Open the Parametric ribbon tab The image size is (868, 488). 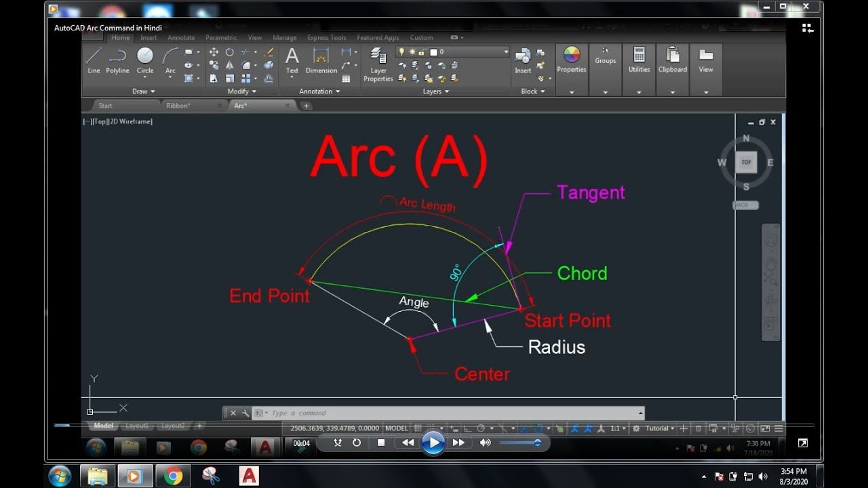tap(221, 37)
